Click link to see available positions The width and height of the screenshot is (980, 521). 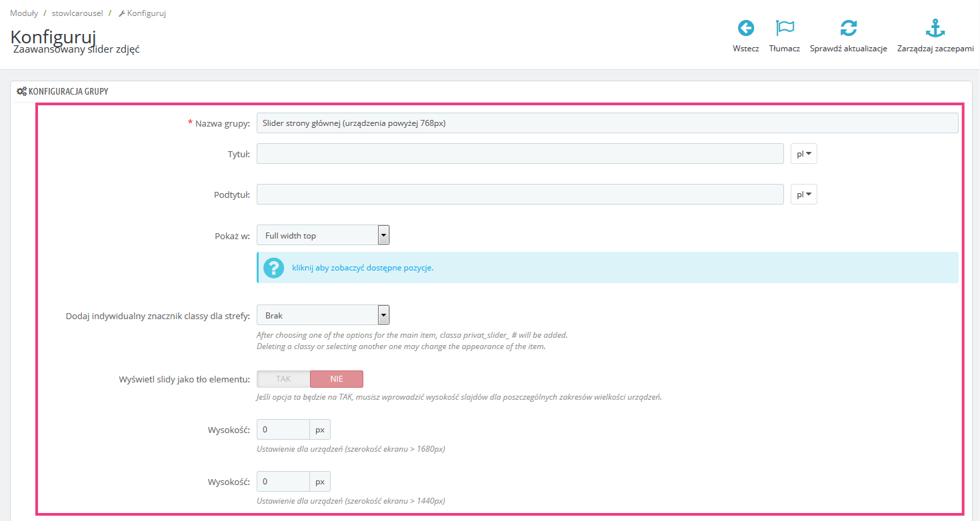pos(363,268)
